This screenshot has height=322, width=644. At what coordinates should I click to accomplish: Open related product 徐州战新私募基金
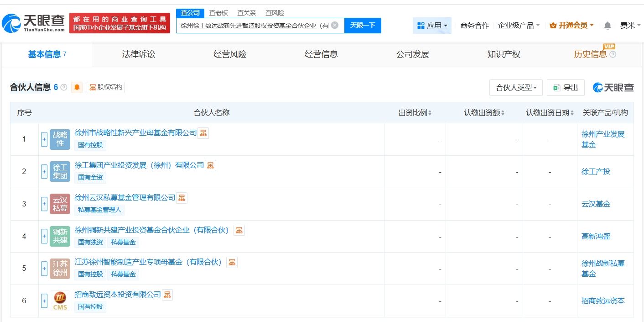[603, 269]
